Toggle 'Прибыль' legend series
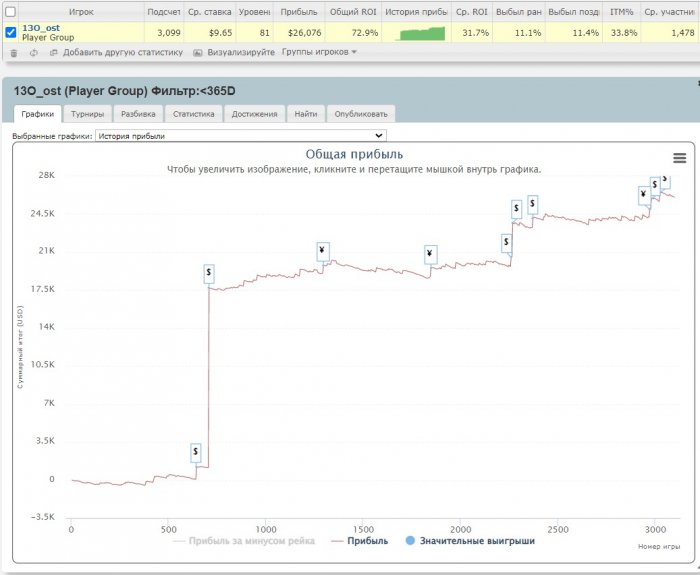 [x=360, y=541]
